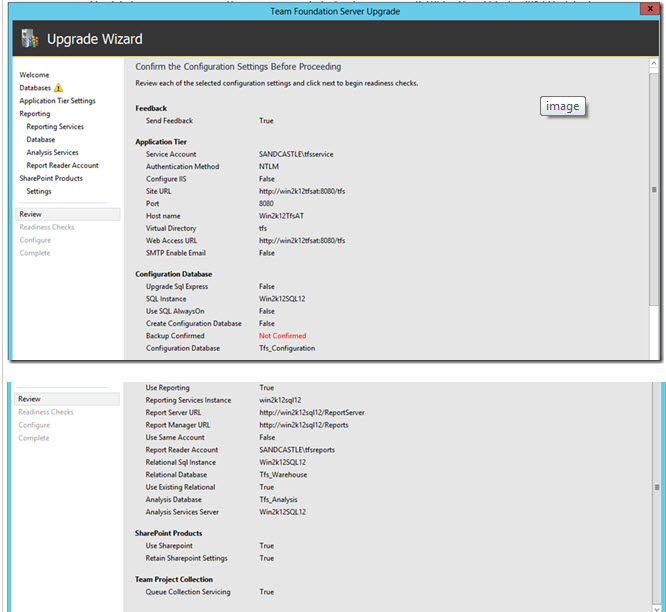Click Complete step in the upper sidebar
This screenshot has height=612, width=666.
point(35,253)
